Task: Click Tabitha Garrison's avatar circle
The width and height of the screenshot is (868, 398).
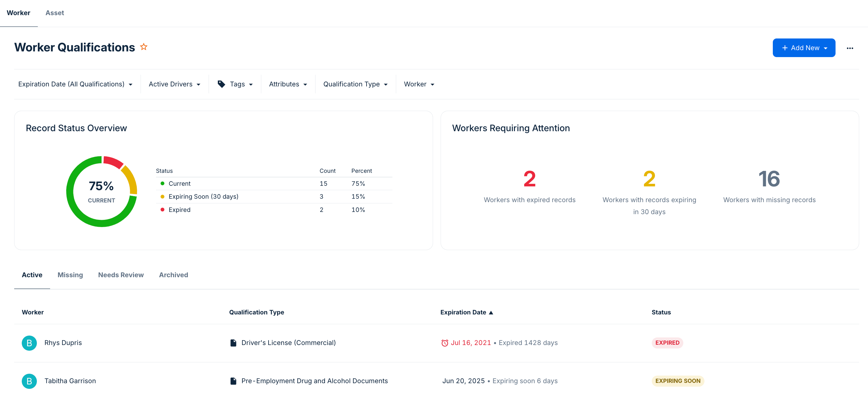Action: click(x=29, y=381)
